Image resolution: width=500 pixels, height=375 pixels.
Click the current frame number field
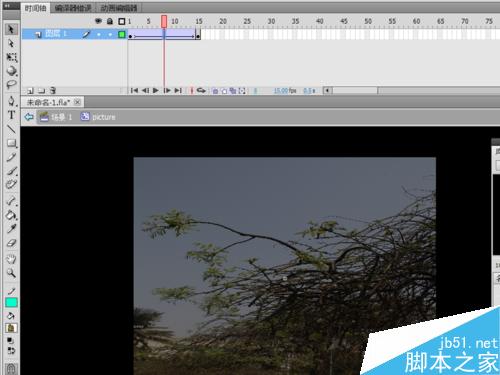pyautogui.click(x=255, y=90)
